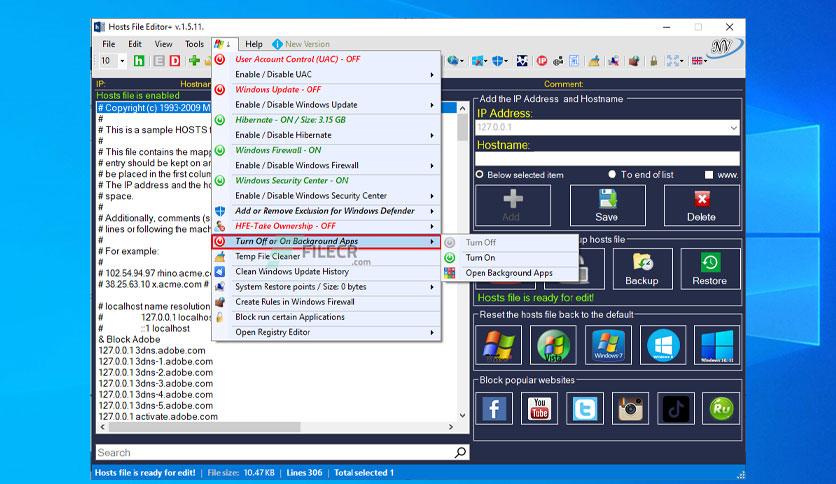Click the Windows Defender shield icon
The width and height of the screenshot is (836, 484).
(x=220, y=211)
